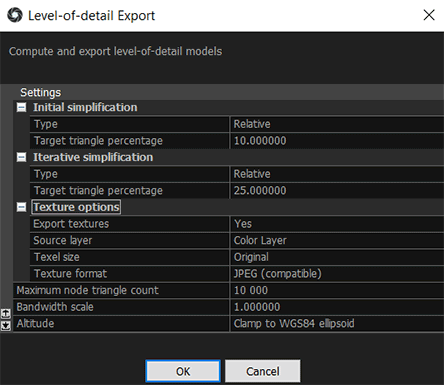This screenshot has width=444, height=385.
Task: Select the Initial simplification header label
Action: point(85,107)
